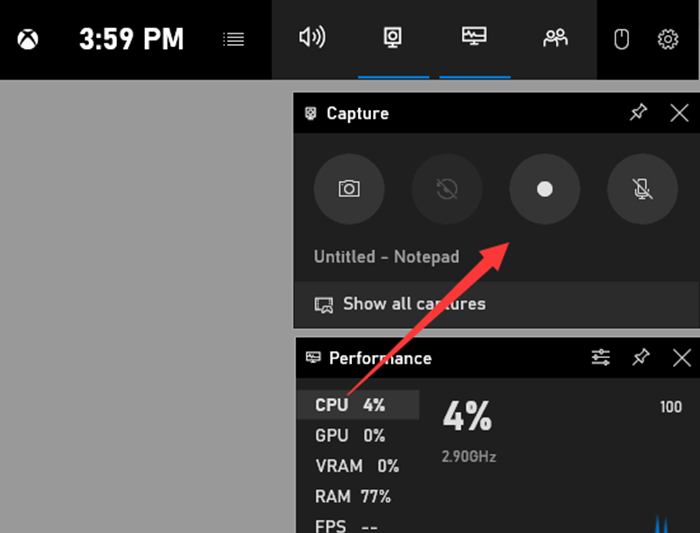Open the Audio widget speaker icon

[x=312, y=38]
